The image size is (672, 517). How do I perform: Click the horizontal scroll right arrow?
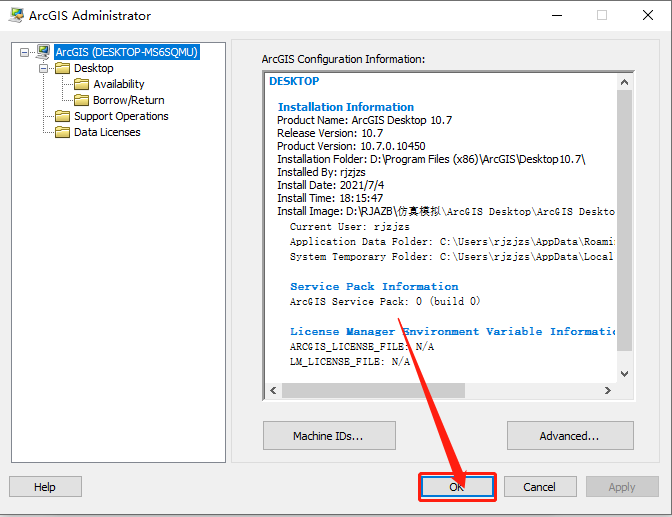click(608, 391)
